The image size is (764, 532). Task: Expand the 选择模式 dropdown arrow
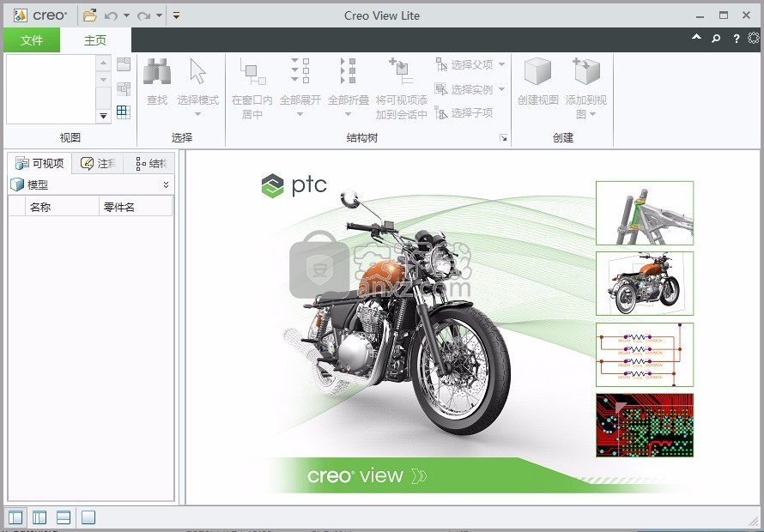(x=197, y=114)
